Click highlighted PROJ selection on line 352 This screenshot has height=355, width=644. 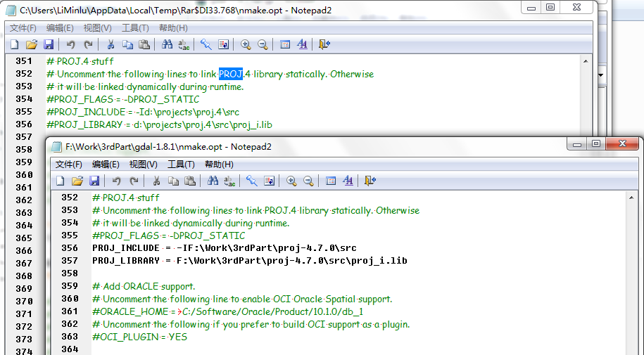point(231,74)
